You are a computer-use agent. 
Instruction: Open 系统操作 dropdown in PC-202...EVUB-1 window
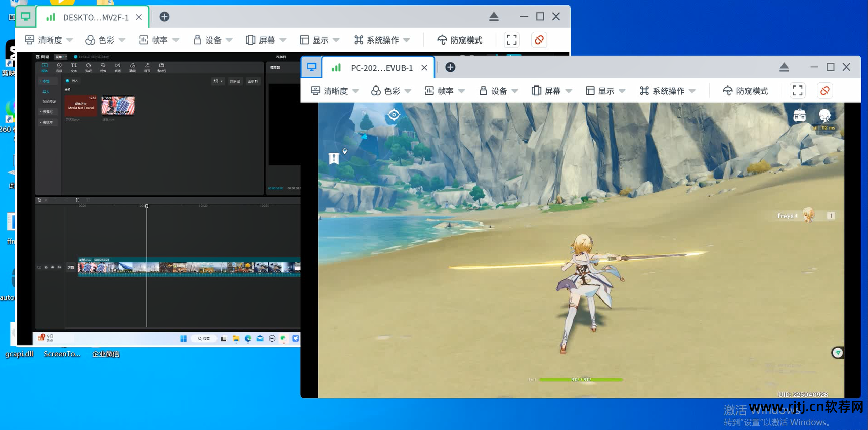click(x=668, y=91)
